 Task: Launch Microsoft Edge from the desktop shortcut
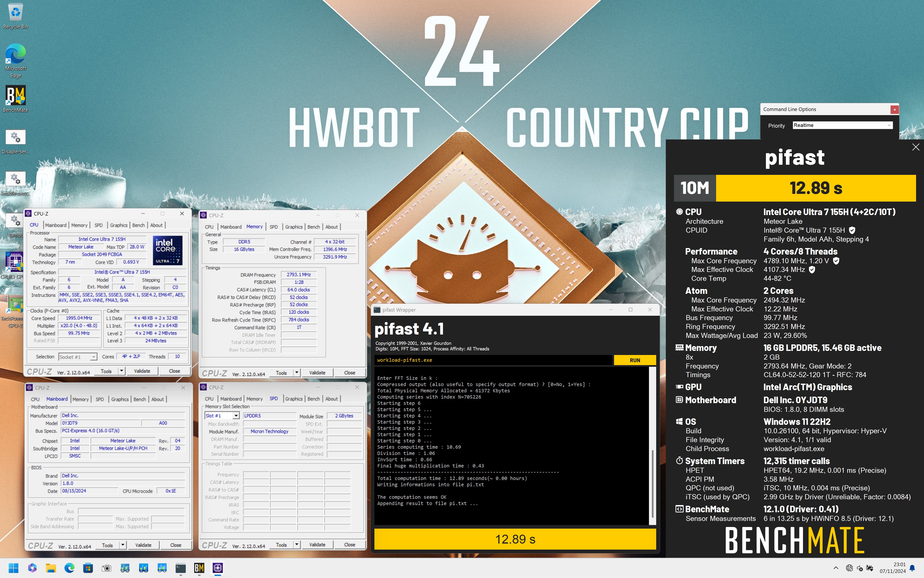pyautogui.click(x=15, y=60)
